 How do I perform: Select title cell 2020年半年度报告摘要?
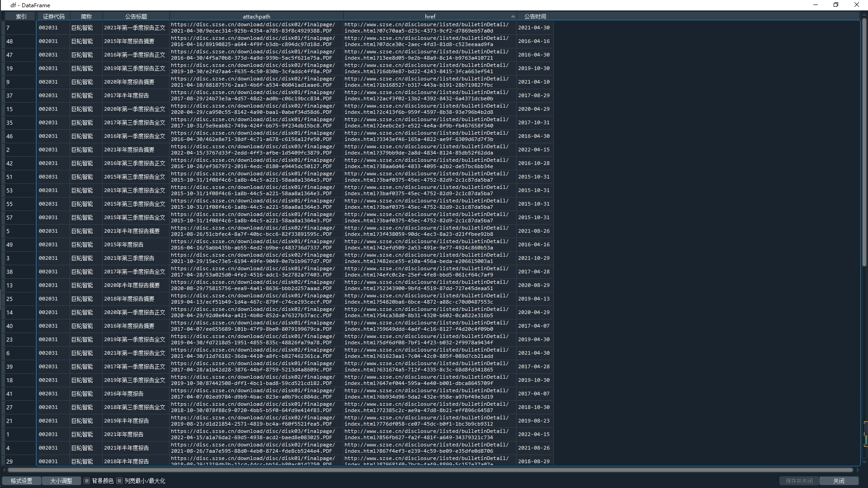pyautogui.click(x=136, y=285)
